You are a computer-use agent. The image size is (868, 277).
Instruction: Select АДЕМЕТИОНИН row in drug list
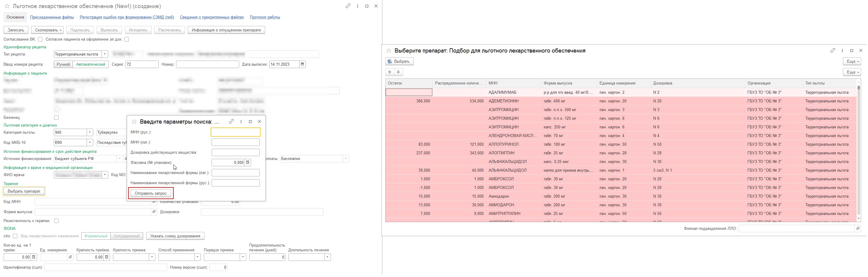pos(621,101)
